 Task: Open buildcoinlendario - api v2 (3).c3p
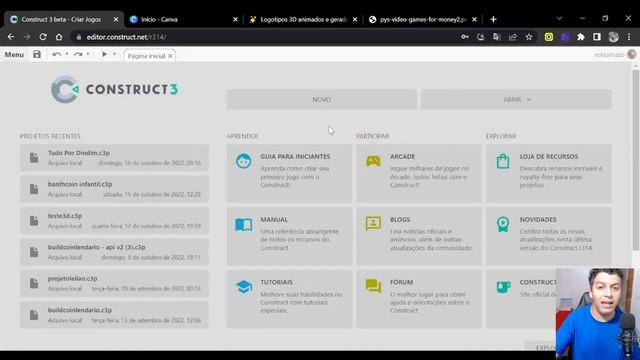pyautogui.click(x=114, y=252)
